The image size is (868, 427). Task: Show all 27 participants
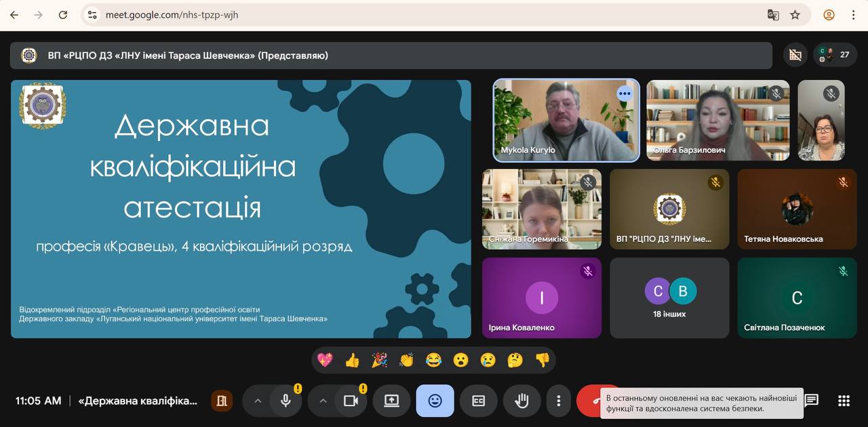tap(834, 55)
